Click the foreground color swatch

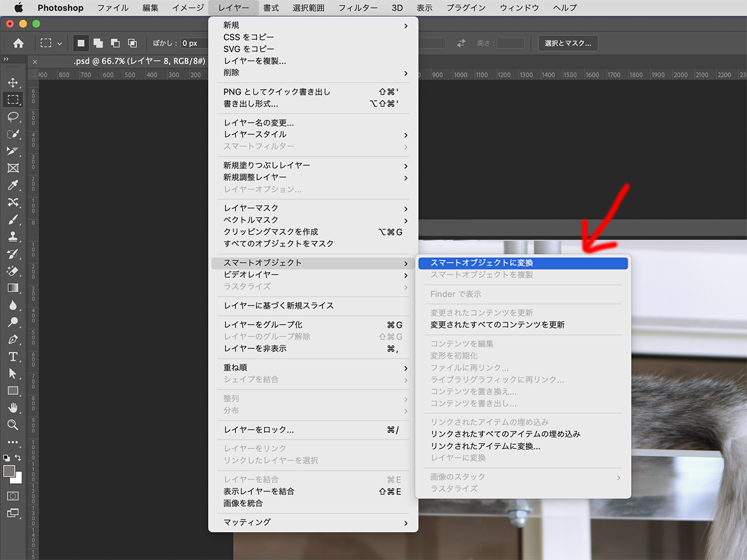[x=9, y=471]
